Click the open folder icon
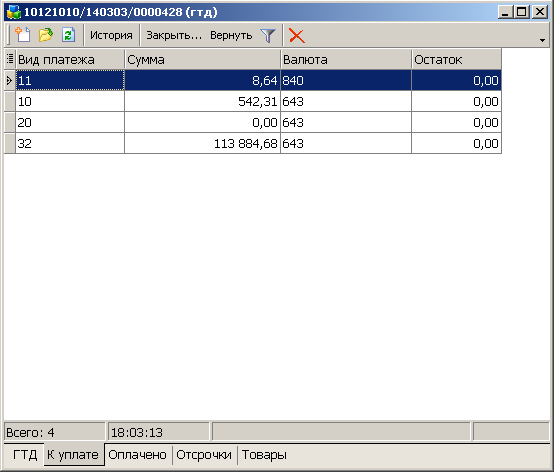 click(46, 35)
